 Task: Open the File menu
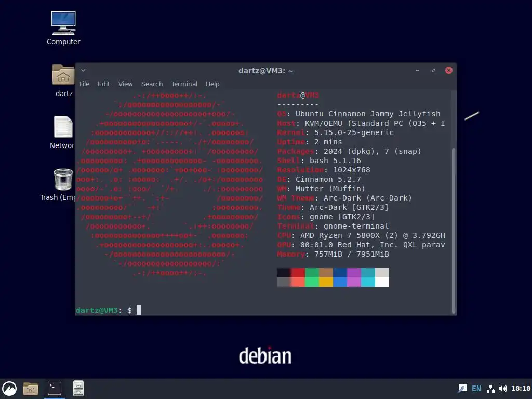[85, 84]
